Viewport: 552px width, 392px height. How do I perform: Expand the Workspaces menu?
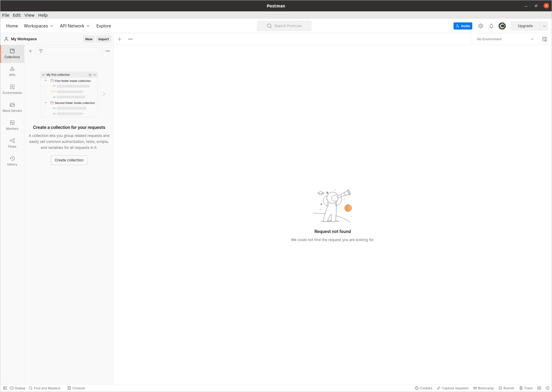38,26
